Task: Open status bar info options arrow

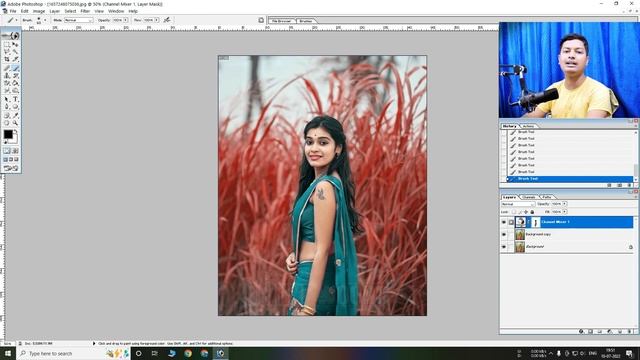Action: pos(94,343)
